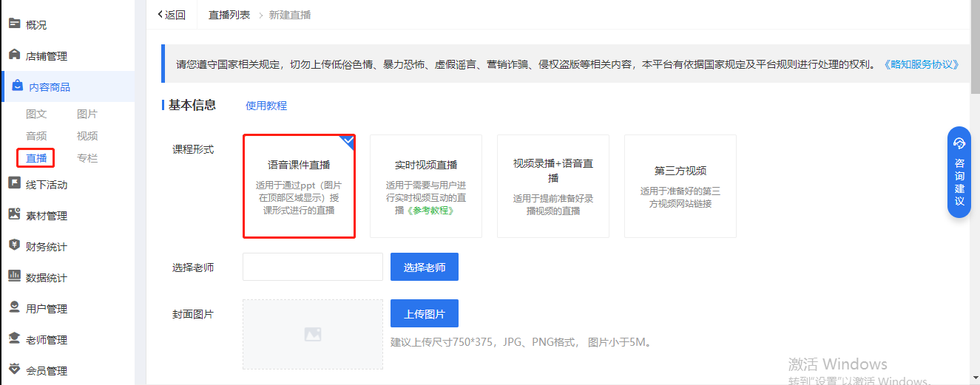Image resolution: width=980 pixels, height=385 pixels.
Task: Collapse the 内容商品 menu section
Action: [67, 86]
